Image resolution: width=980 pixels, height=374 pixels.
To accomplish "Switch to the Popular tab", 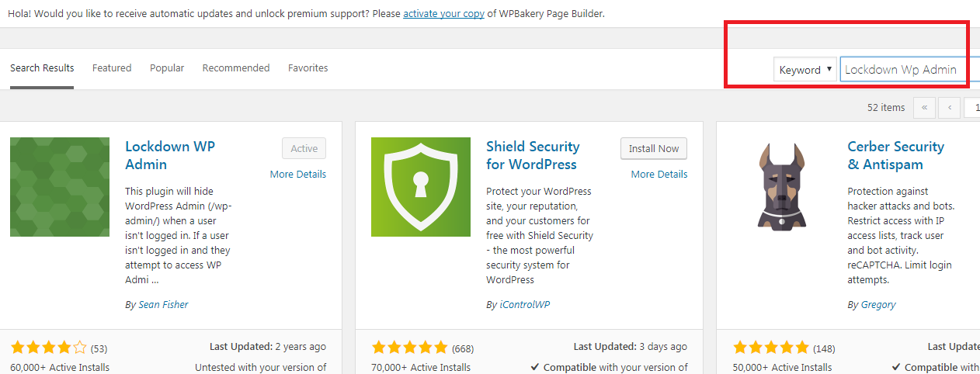I will click(167, 68).
